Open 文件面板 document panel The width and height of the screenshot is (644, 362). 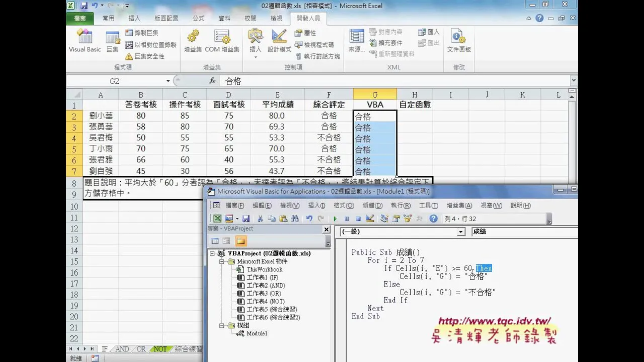[459, 41]
